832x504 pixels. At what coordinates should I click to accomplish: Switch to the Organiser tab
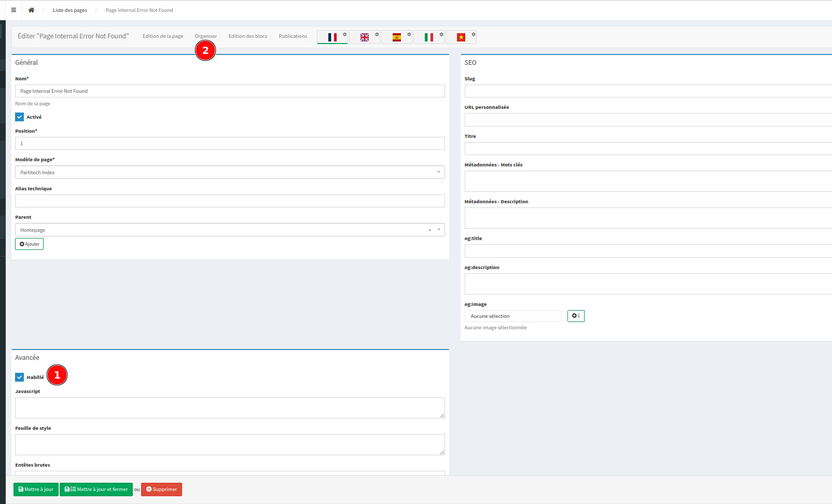[x=205, y=36]
